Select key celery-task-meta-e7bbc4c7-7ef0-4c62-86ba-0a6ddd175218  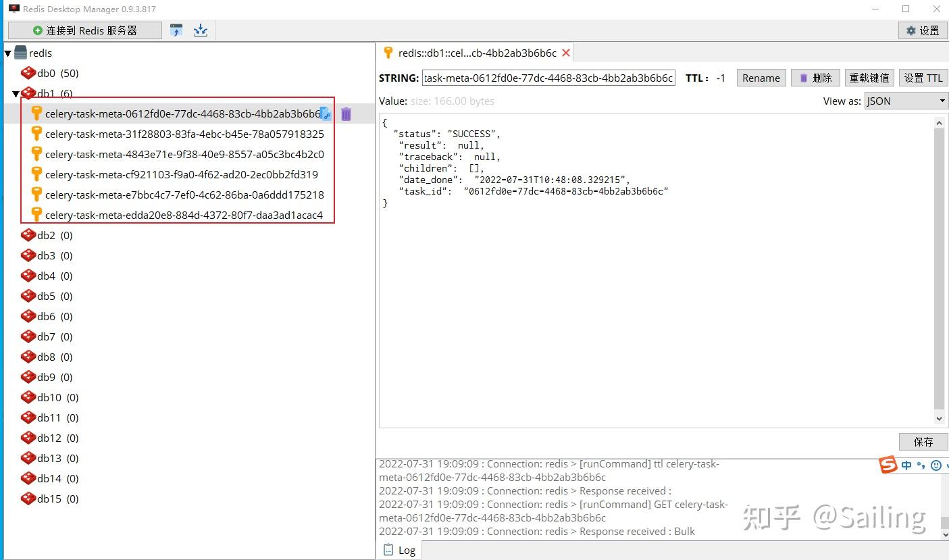click(184, 195)
